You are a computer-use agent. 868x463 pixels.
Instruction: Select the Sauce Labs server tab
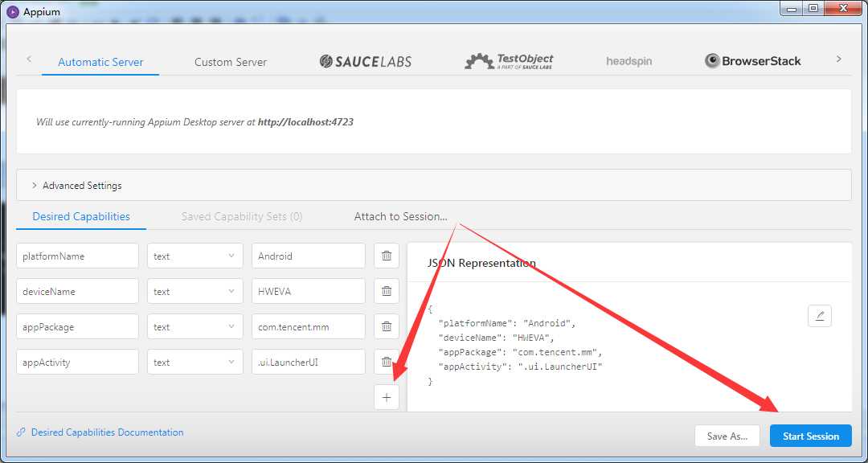tap(366, 61)
